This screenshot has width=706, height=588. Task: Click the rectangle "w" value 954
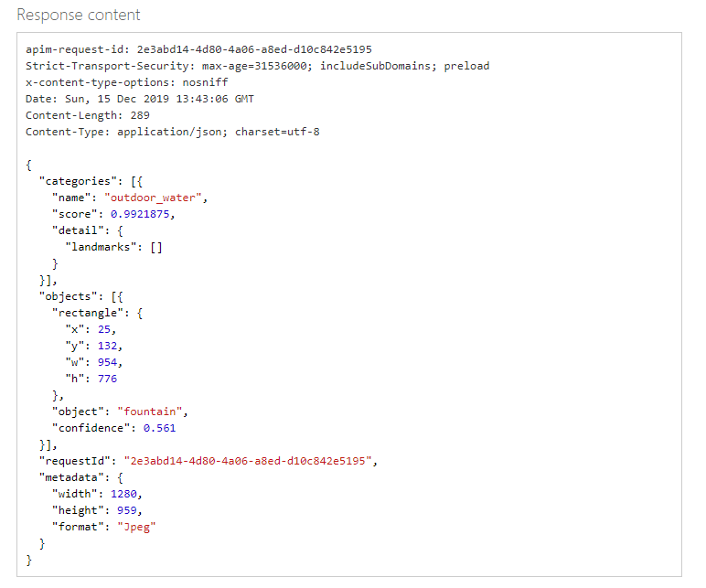[107, 362]
